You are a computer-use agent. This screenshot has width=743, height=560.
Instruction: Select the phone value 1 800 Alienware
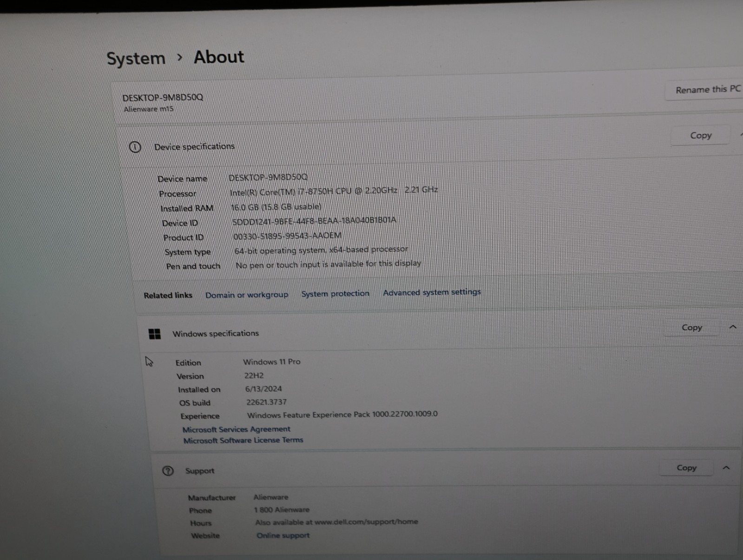click(x=282, y=510)
